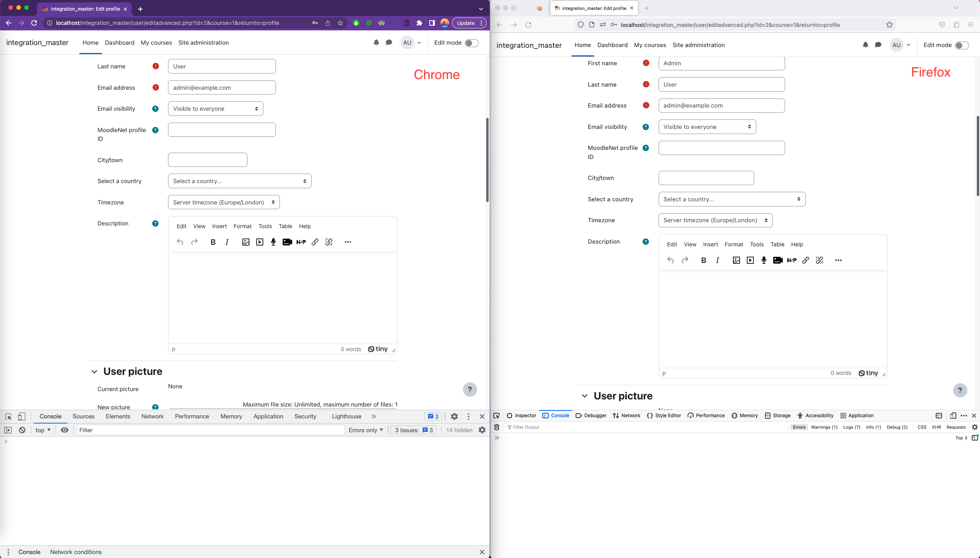Open more toolbar options in Firefox editor
Screen dimensions: 980x558
point(838,260)
